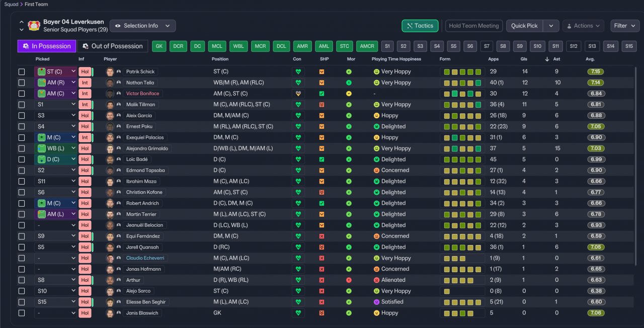Expand the Filter dropdown
The height and width of the screenshot is (328, 644).
click(625, 26)
